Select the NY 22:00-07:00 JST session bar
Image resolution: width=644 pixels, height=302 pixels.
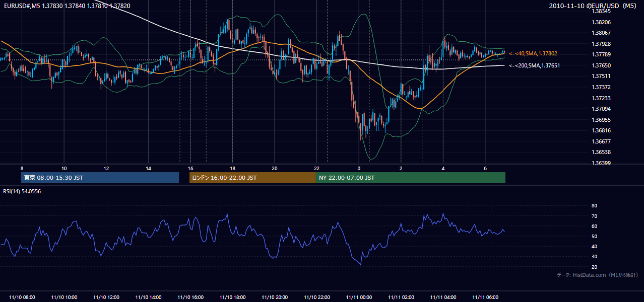410,178
